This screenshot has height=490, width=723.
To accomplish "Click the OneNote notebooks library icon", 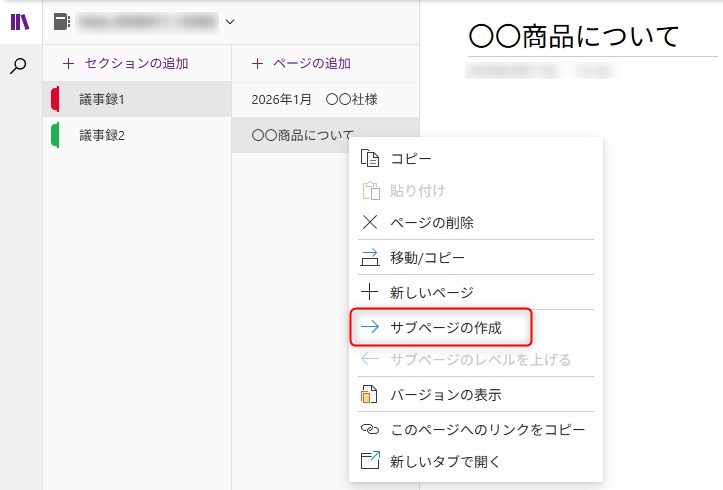I will coord(20,21).
